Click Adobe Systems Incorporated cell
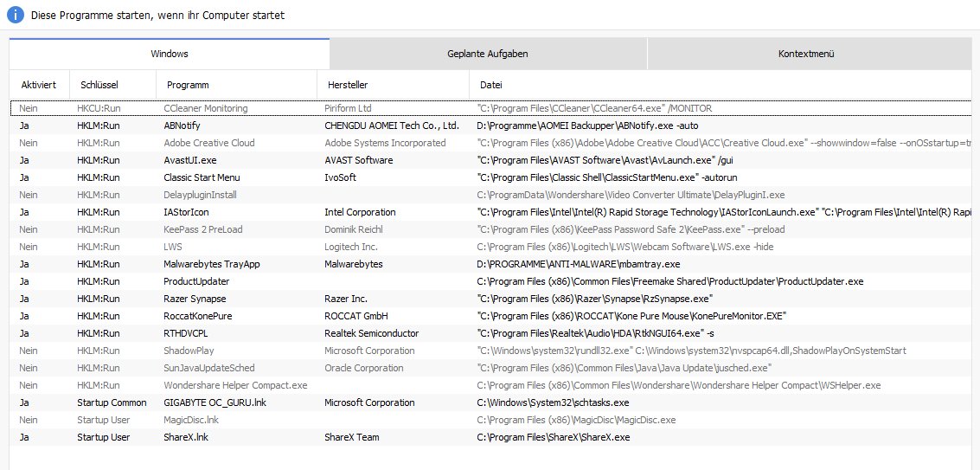 pyautogui.click(x=385, y=143)
